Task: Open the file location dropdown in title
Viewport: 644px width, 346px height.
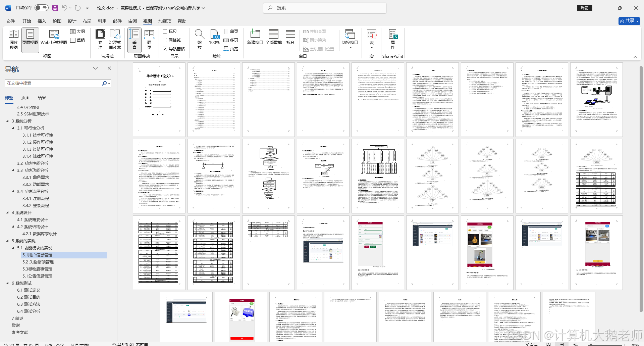Action: pyautogui.click(x=203, y=8)
